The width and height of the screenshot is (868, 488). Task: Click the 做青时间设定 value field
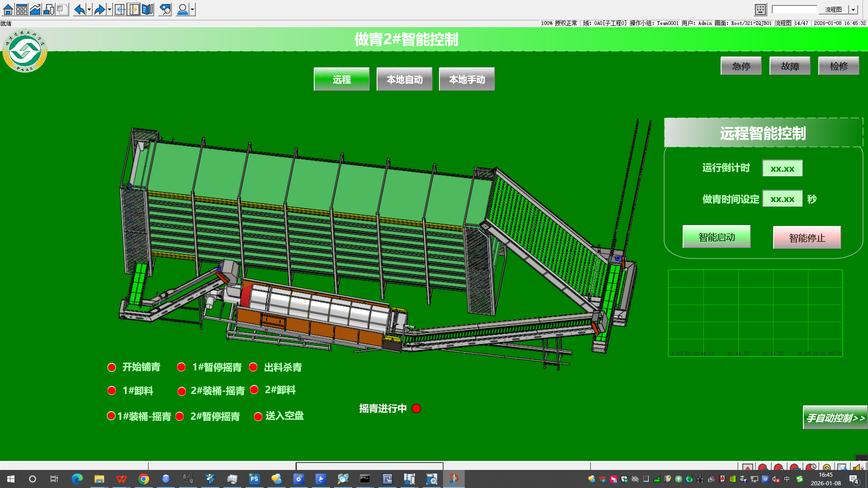782,199
